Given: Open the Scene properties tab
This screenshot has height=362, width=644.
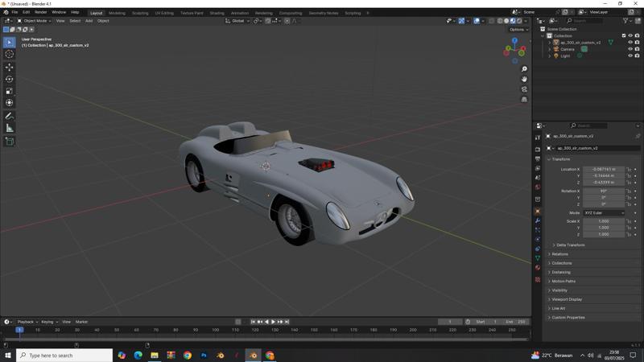Looking at the screenshot, I should [x=538, y=178].
